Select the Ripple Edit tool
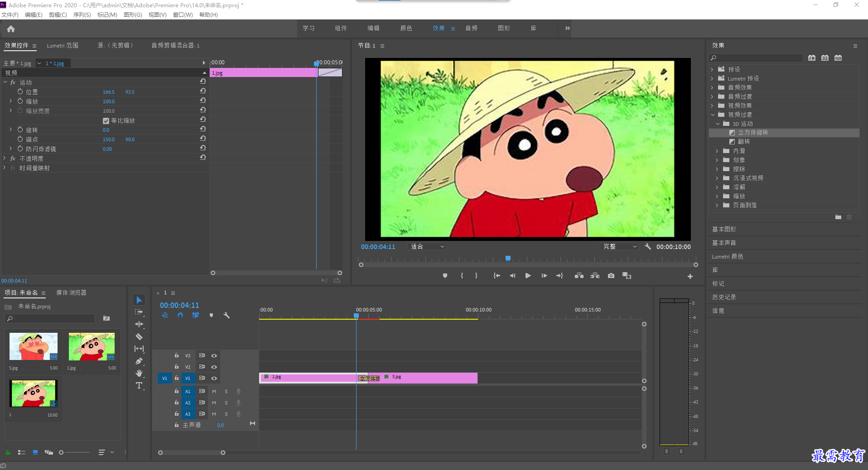This screenshot has width=868, height=470. point(139,324)
